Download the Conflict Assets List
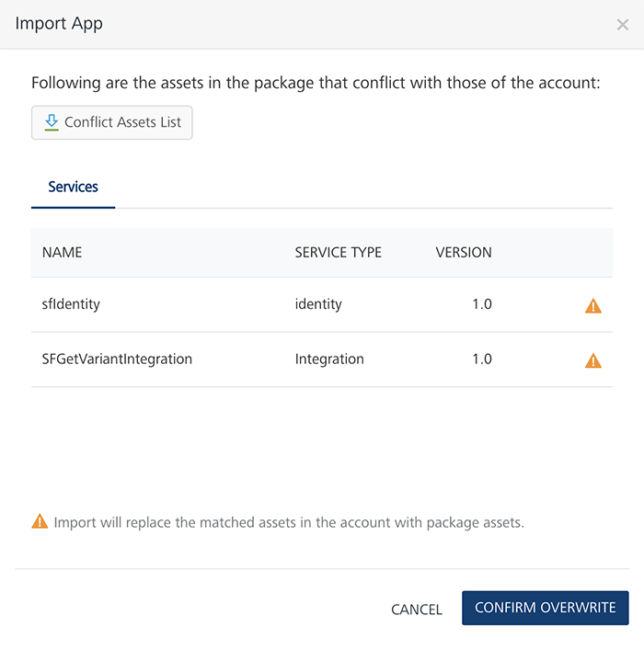The height and width of the screenshot is (650, 644). click(x=112, y=122)
